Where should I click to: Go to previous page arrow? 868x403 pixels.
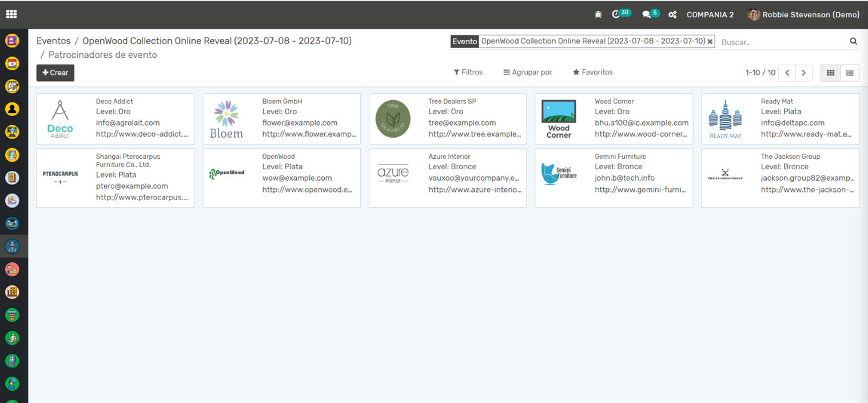click(x=787, y=73)
